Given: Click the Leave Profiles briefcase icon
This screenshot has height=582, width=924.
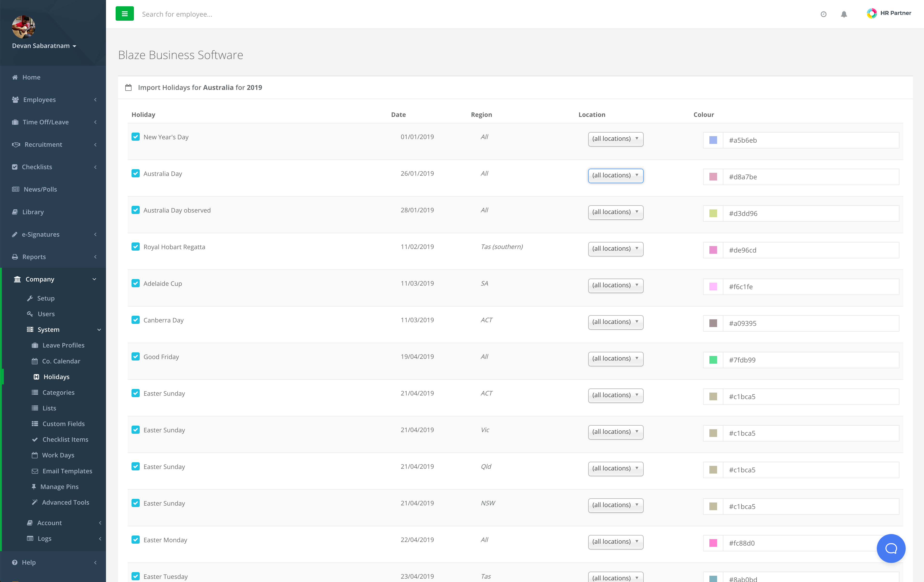Looking at the screenshot, I should 35,346.
